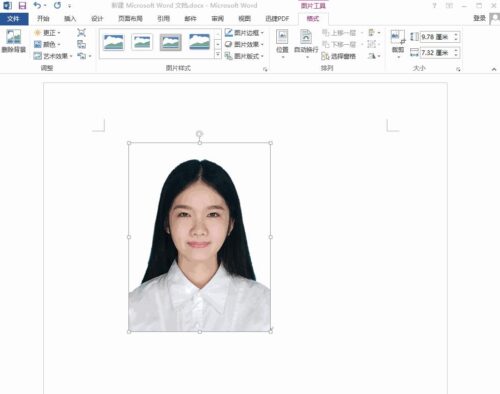This screenshot has height=394, width=500.
Task: Click the Help question mark icon
Action: pos(434,6)
